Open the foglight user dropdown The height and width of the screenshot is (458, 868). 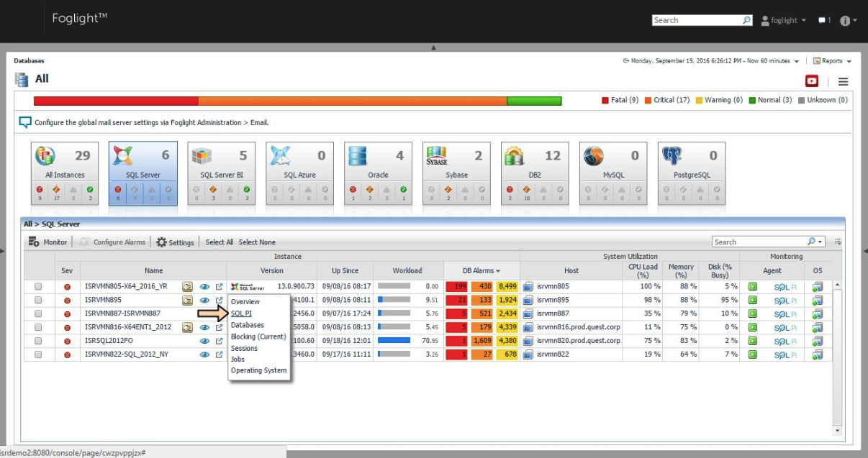784,20
